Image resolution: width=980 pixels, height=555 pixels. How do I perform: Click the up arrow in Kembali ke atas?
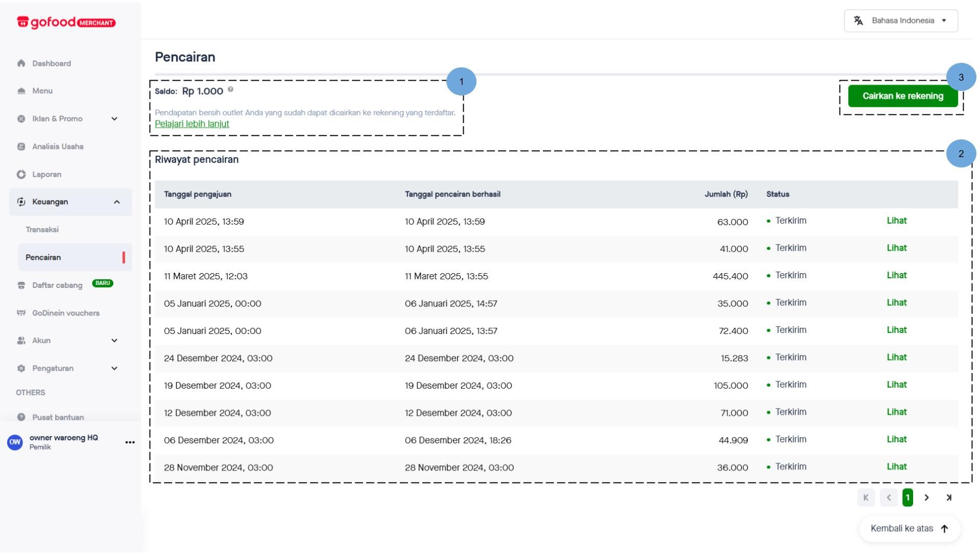tap(944, 529)
